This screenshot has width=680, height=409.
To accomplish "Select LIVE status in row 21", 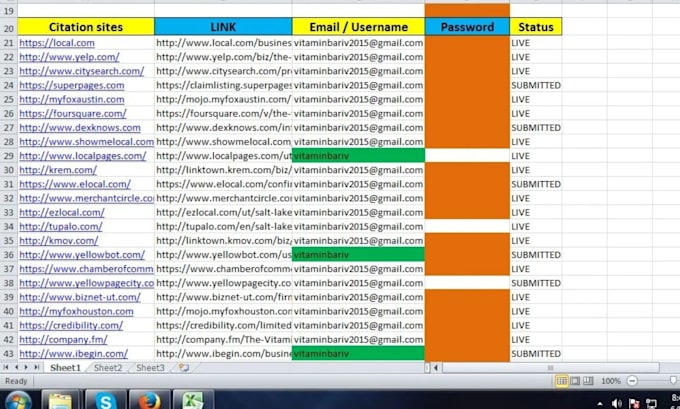I will coord(536,43).
